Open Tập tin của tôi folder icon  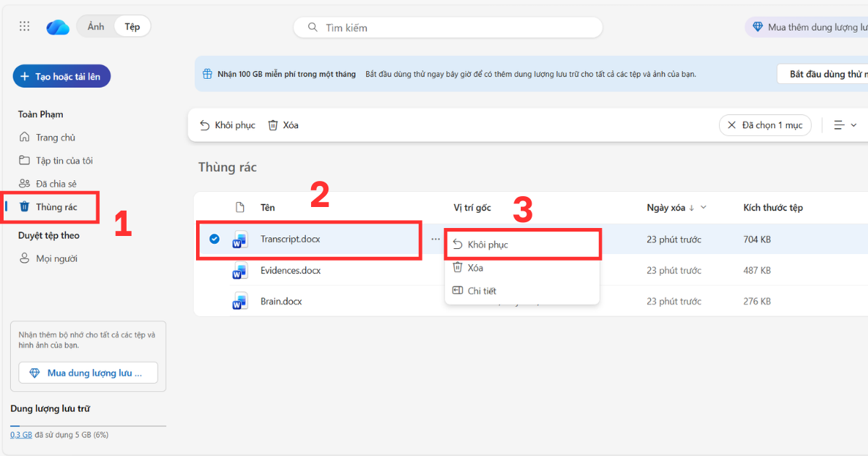point(25,160)
